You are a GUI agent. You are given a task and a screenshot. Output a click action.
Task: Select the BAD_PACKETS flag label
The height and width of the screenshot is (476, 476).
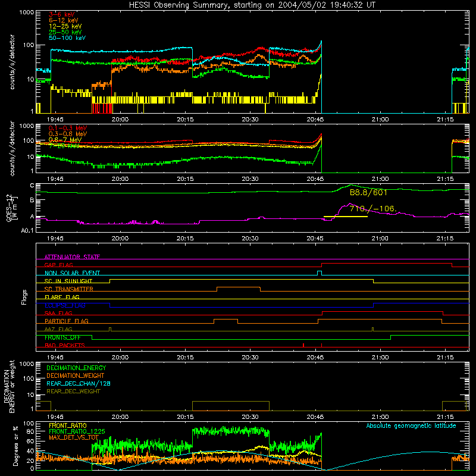coord(65,345)
